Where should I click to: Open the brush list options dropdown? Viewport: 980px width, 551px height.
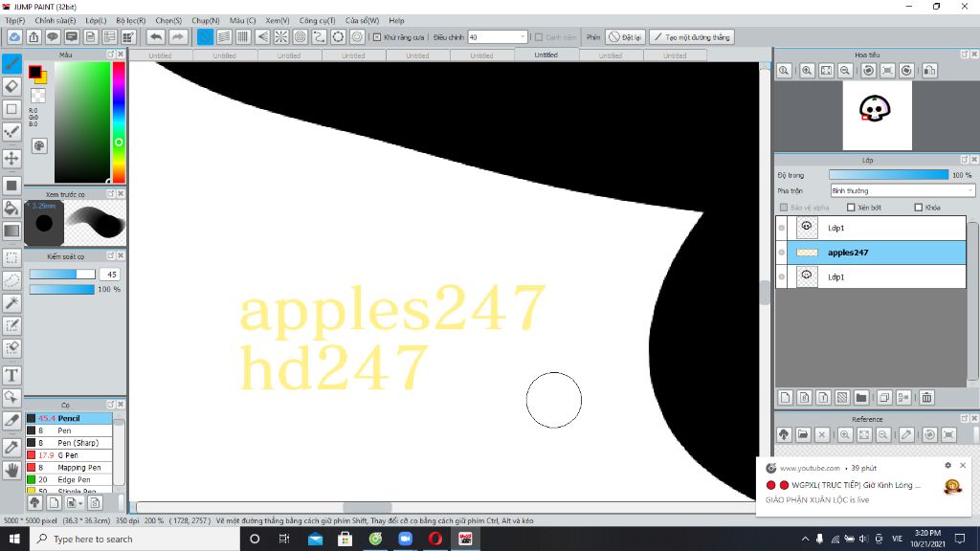(x=75, y=502)
